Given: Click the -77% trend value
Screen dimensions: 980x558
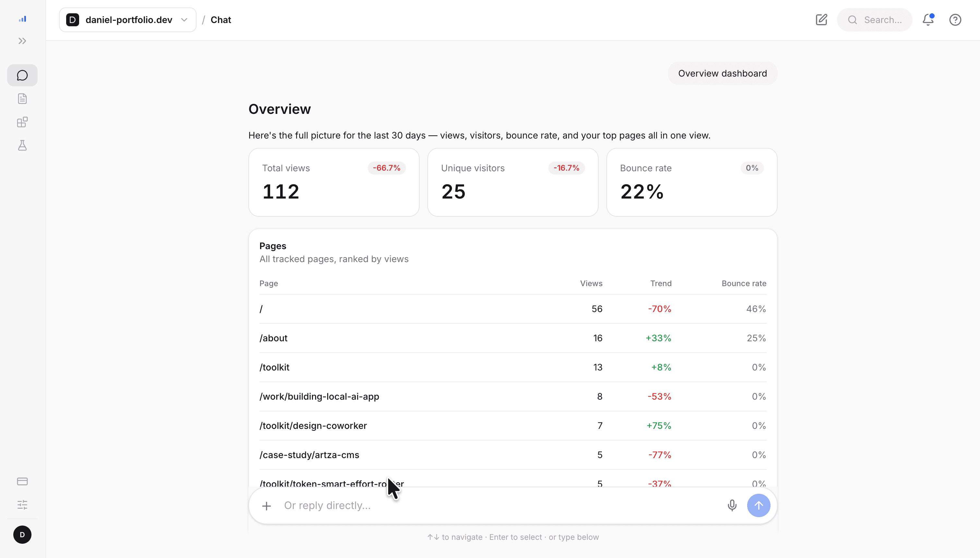Looking at the screenshot, I should (x=660, y=455).
